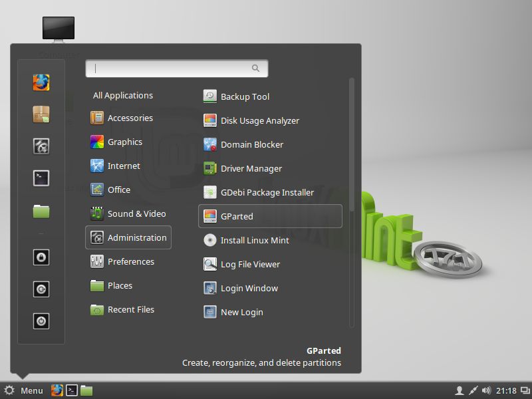This screenshot has height=399, width=532.
Task: Click the GDebi Package Installer label
Action: 267,193
